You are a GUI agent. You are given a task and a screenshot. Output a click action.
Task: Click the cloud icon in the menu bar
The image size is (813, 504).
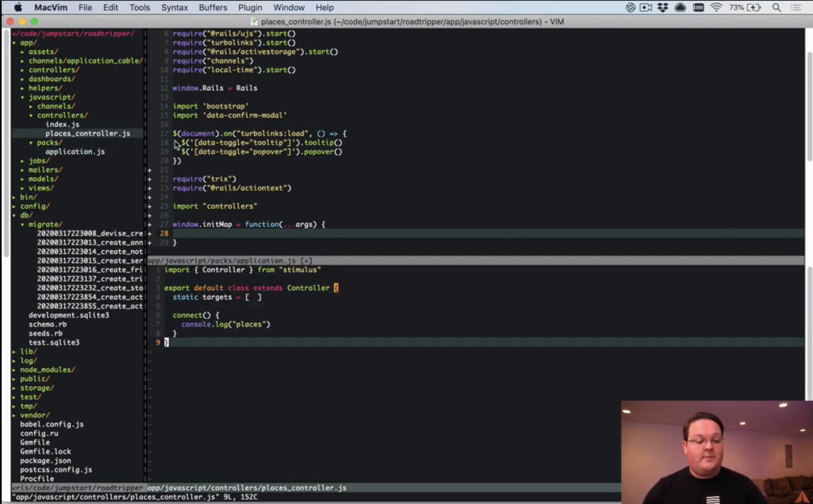click(x=680, y=7)
